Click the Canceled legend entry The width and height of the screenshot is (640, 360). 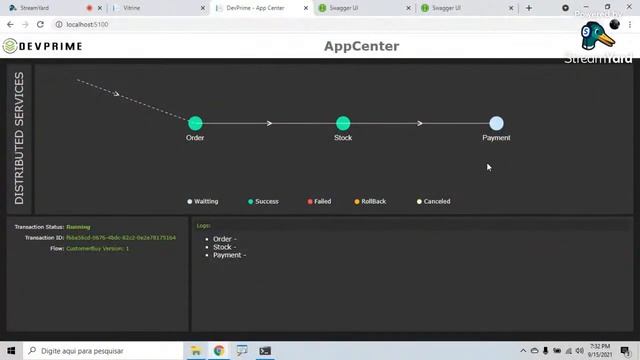click(x=433, y=201)
